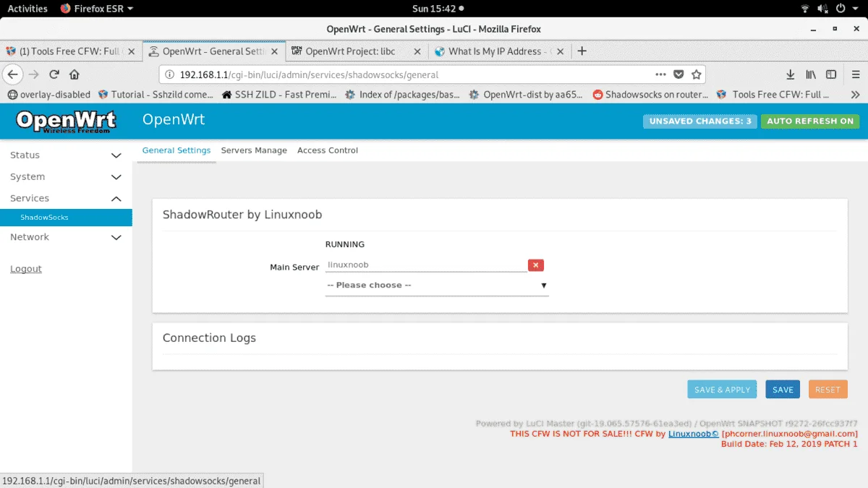Switch to the General Settings tab
Viewport: 868px width, 488px height.
pos(176,150)
